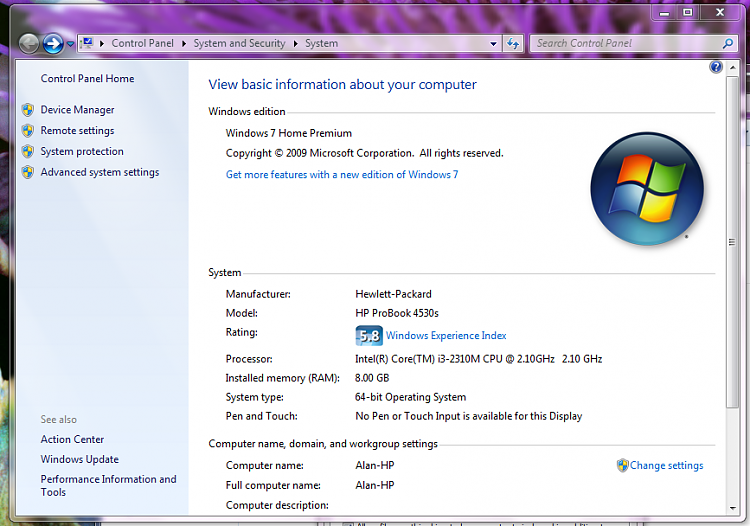Image resolution: width=750 pixels, height=526 pixels.
Task: Click the Intel Core i3-2310M processor value
Action: point(478,359)
